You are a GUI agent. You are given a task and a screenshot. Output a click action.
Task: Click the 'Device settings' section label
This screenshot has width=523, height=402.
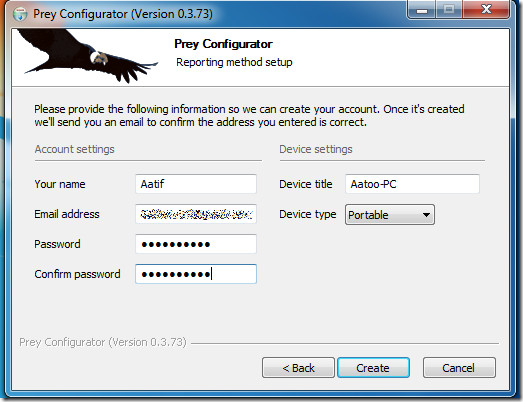pos(316,149)
